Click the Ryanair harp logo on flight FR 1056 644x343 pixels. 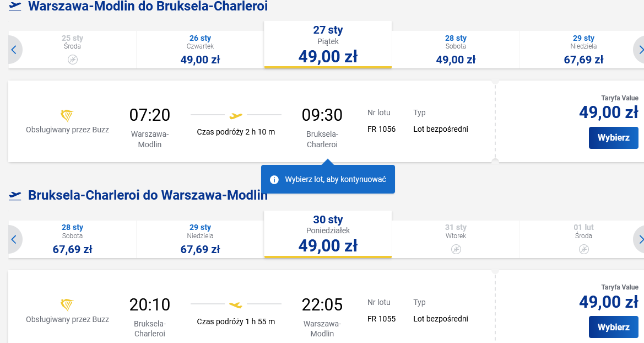(67, 116)
